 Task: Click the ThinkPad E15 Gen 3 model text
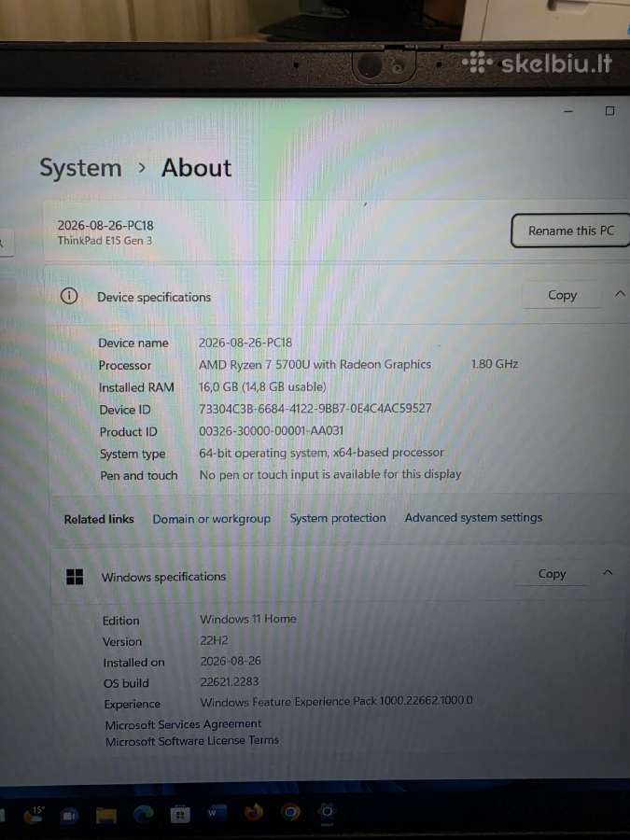click(105, 241)
